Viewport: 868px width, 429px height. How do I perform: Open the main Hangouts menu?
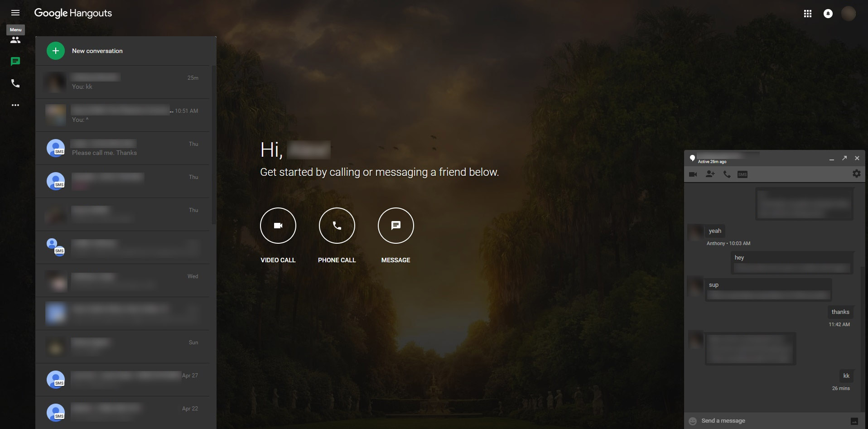coord(15,13)
